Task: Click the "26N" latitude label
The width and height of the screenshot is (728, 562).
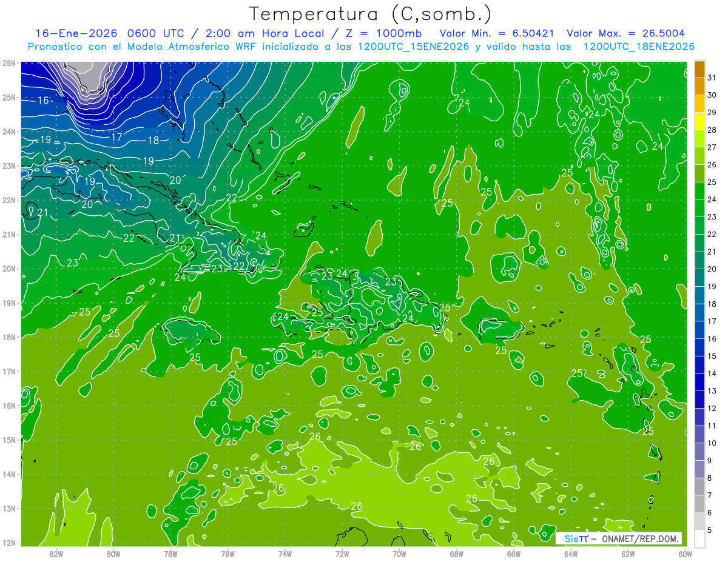Action: click(8, 63)
